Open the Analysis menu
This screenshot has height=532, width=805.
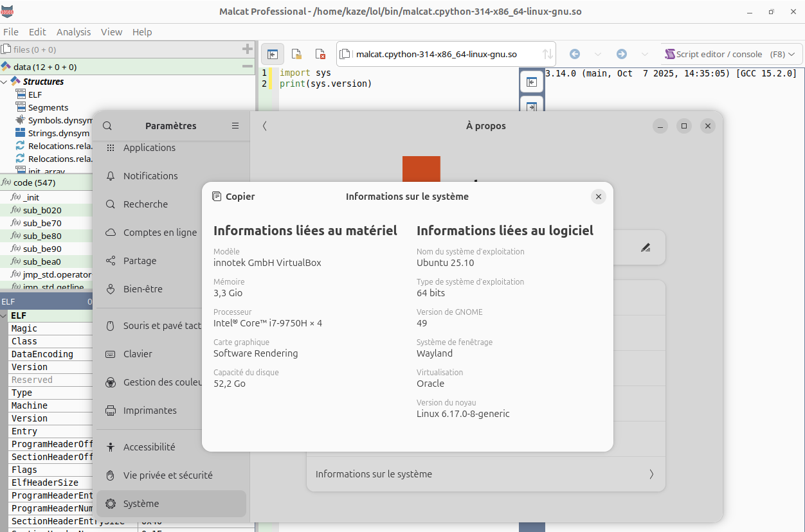click(x=73, y=31)
